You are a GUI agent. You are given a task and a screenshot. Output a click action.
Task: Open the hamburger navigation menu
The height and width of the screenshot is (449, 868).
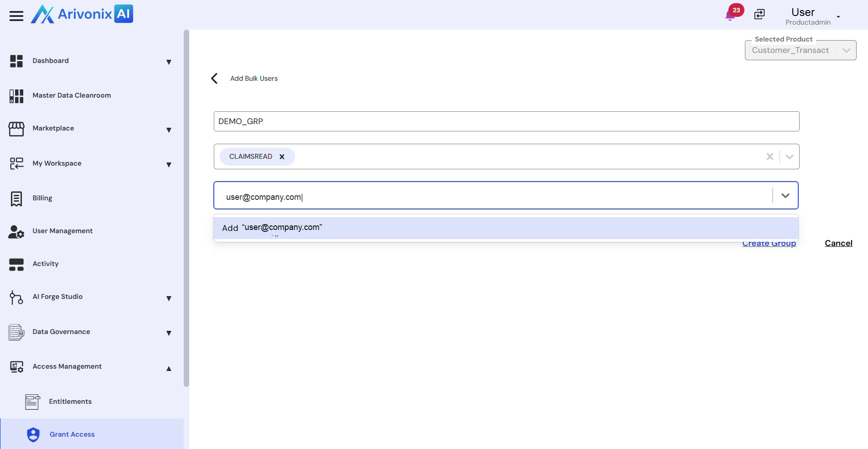(x=16, y=16)
